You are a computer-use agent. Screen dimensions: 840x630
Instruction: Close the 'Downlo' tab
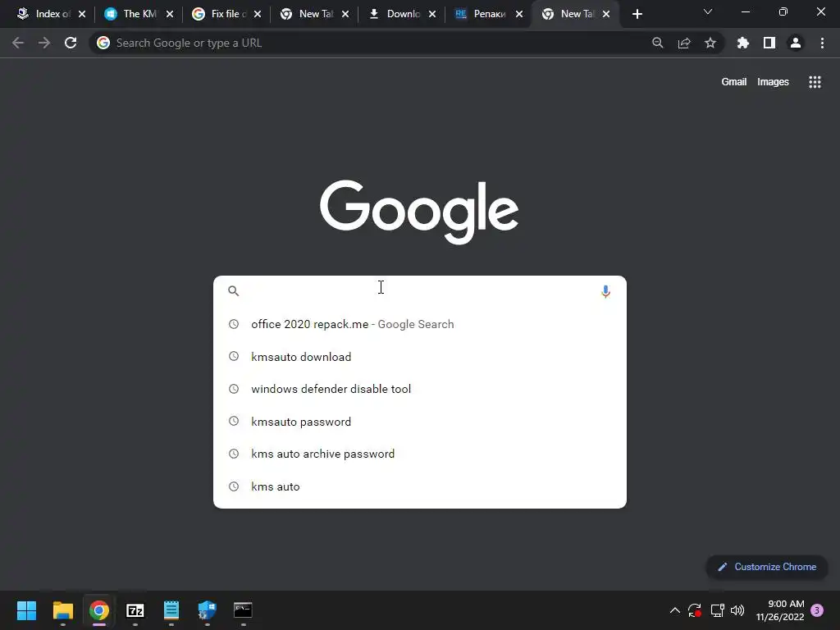coord(432,14)
